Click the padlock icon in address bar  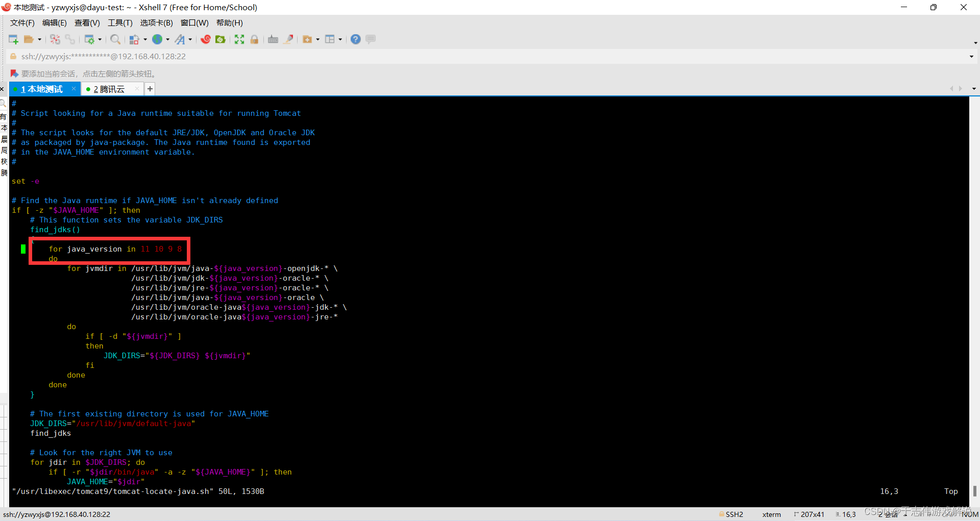[13, 56]
